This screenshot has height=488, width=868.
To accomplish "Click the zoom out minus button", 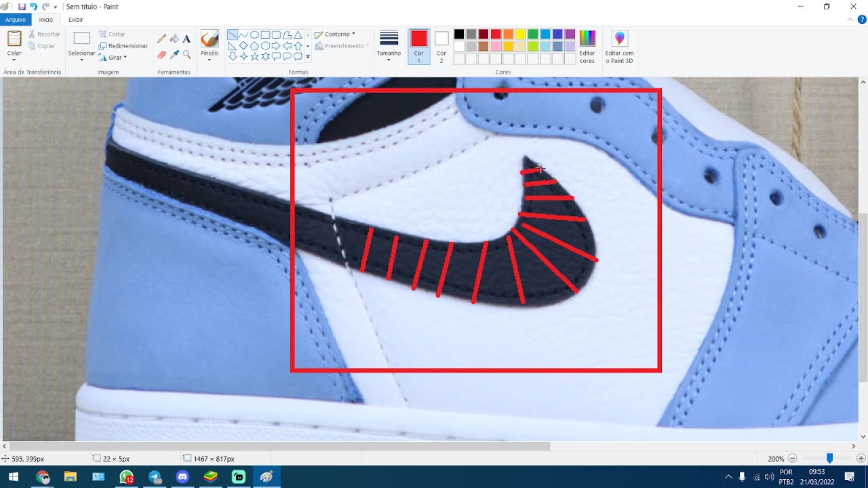I will [792, 459].
